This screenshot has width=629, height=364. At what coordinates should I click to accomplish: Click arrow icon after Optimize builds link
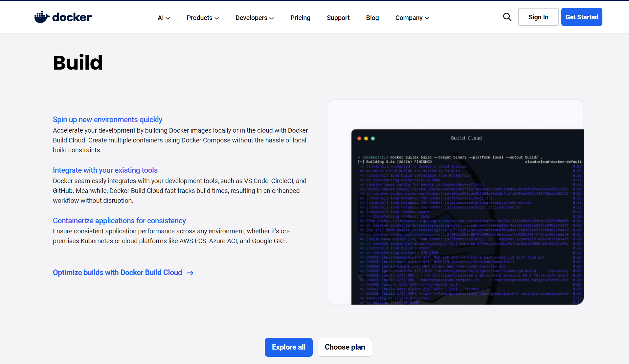190,273
